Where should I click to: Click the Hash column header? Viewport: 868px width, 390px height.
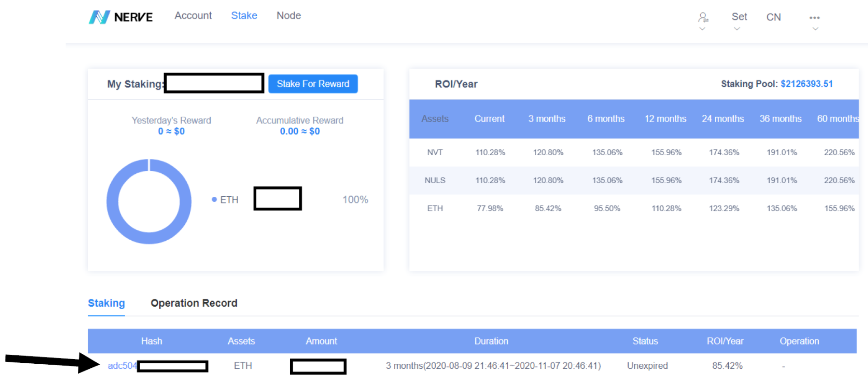pos(151,341)
